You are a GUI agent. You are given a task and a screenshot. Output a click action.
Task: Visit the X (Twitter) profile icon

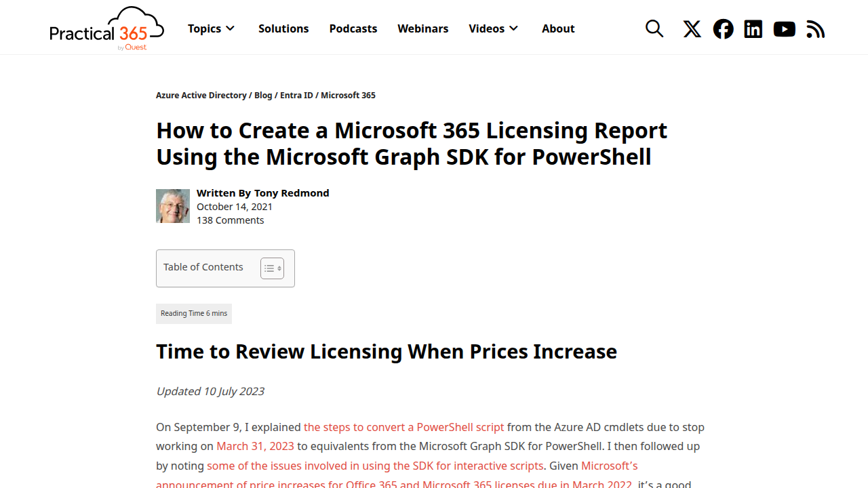click(x=692, y=28)
